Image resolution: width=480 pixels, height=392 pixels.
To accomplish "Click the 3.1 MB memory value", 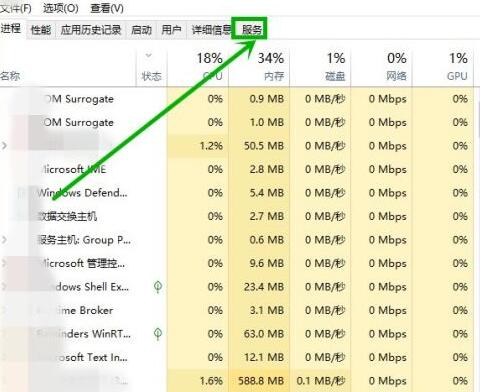I will (267, 310).
